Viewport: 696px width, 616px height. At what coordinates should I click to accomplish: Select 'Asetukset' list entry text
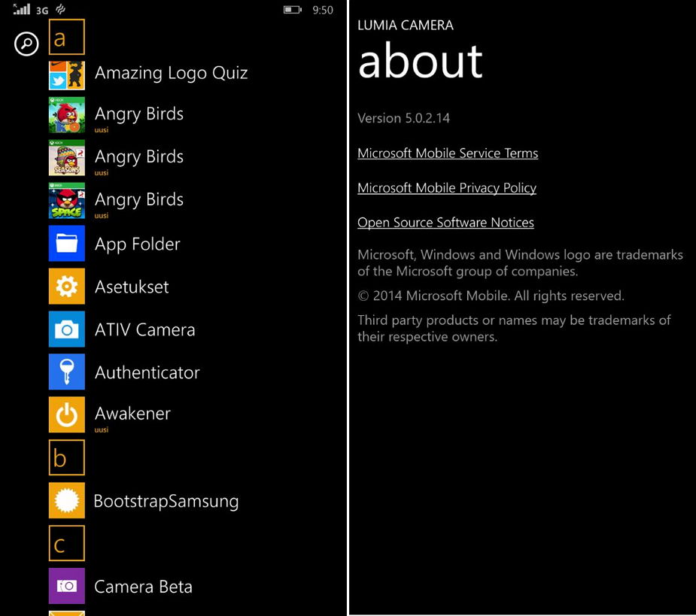[132, 287]
